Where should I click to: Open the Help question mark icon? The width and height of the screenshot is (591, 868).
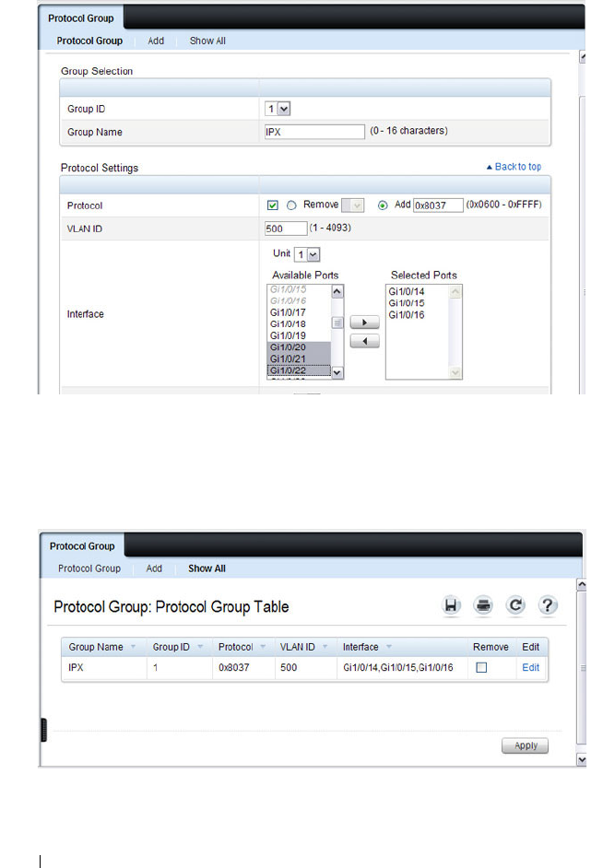[548, 605]
